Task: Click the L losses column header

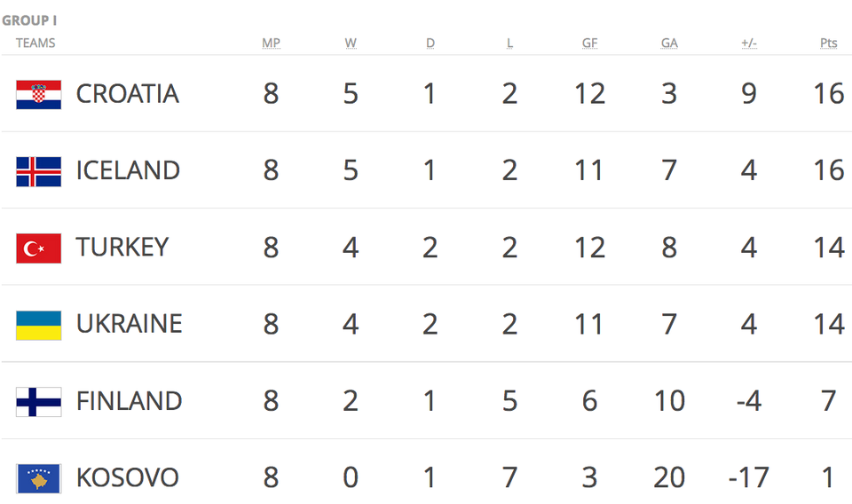Action: coord(509,43)
